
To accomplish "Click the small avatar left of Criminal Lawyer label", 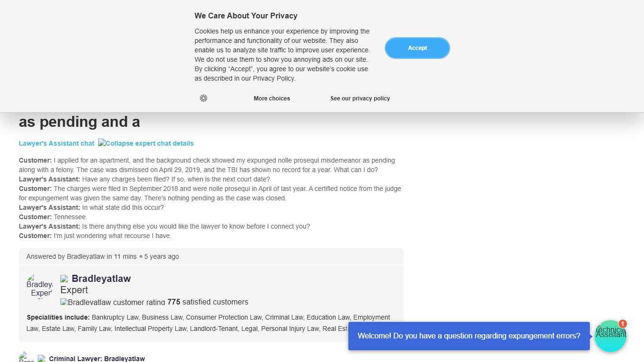I will (26, 358).
